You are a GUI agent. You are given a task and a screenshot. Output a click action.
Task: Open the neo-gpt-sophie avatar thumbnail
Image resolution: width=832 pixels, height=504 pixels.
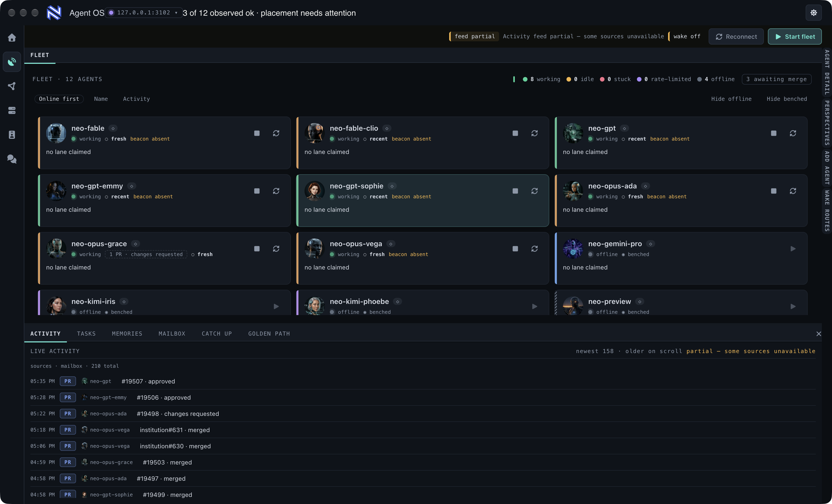pos(314,191)
